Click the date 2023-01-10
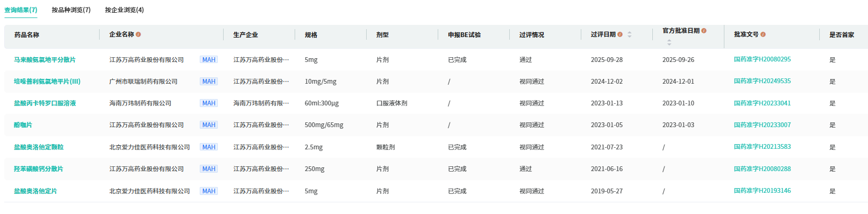 tap(678, 103)
